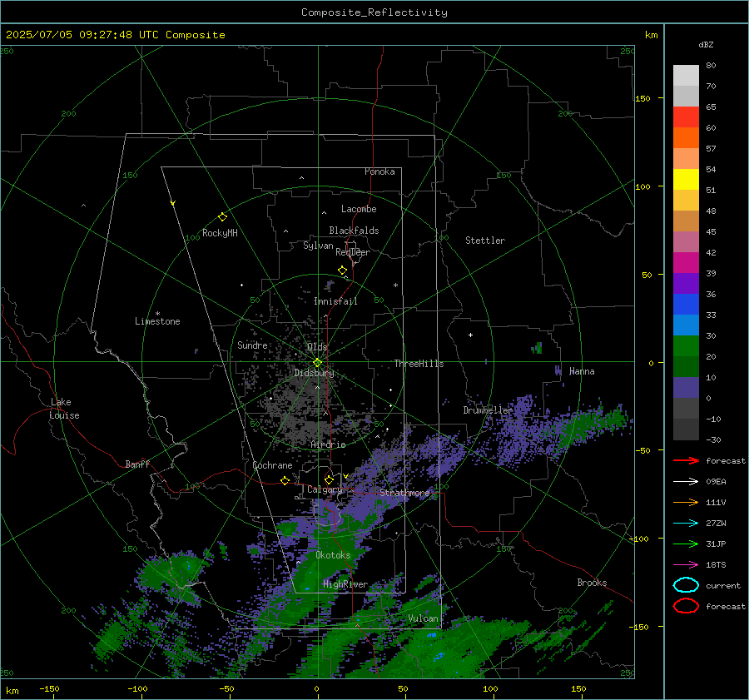Click the -100 tick on right axis
The image size is (749, 700).
pos(638,539)
